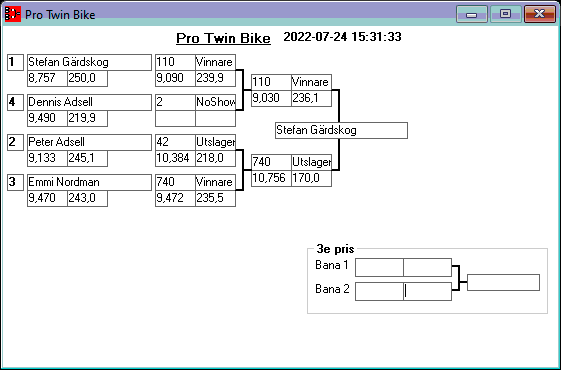Select the NoShow result cell

[215, 102]
